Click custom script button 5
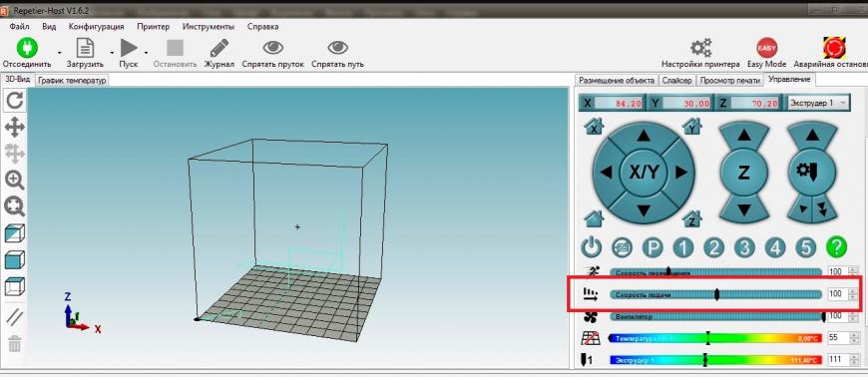This screenshot has height=377, width=868. 805,247
